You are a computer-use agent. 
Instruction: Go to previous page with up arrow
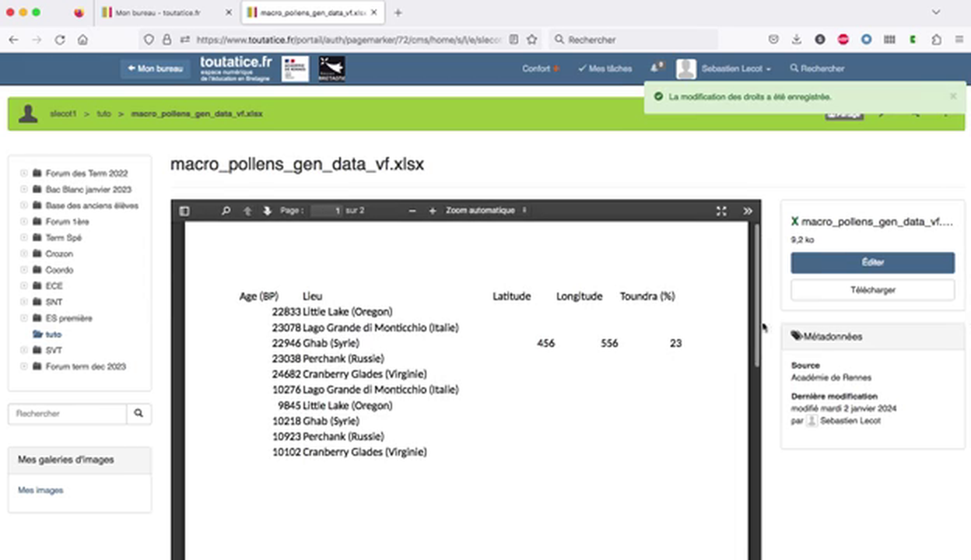click(x=247, y=210)
